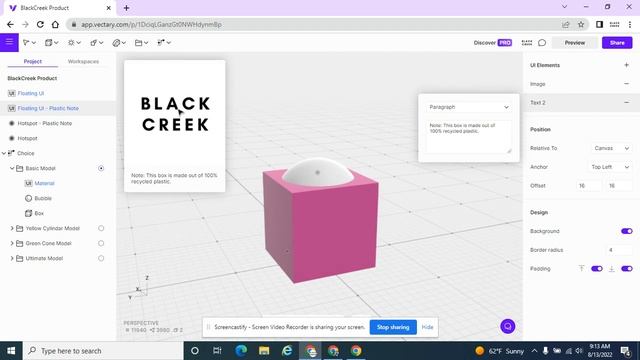Open the Paragraph style dropdown
This screenshot has width=640, height=360.
[x=469, y=107]
